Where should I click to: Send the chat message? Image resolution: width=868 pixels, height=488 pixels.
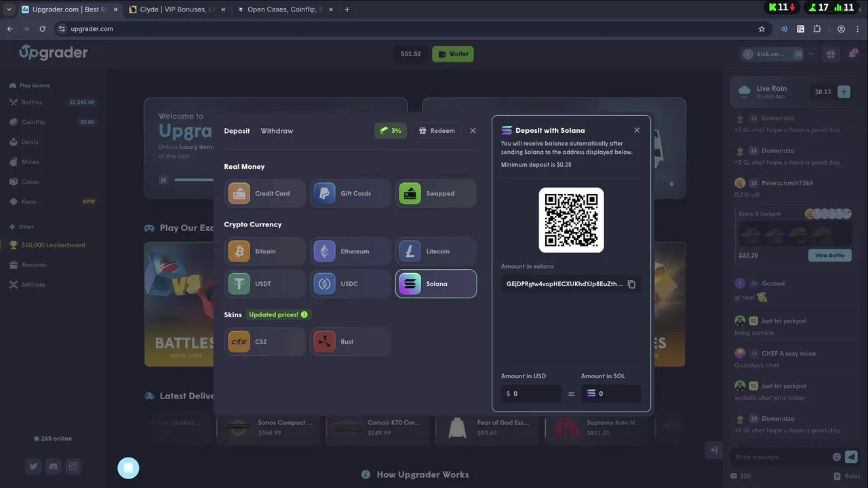(x=851, y=457)
